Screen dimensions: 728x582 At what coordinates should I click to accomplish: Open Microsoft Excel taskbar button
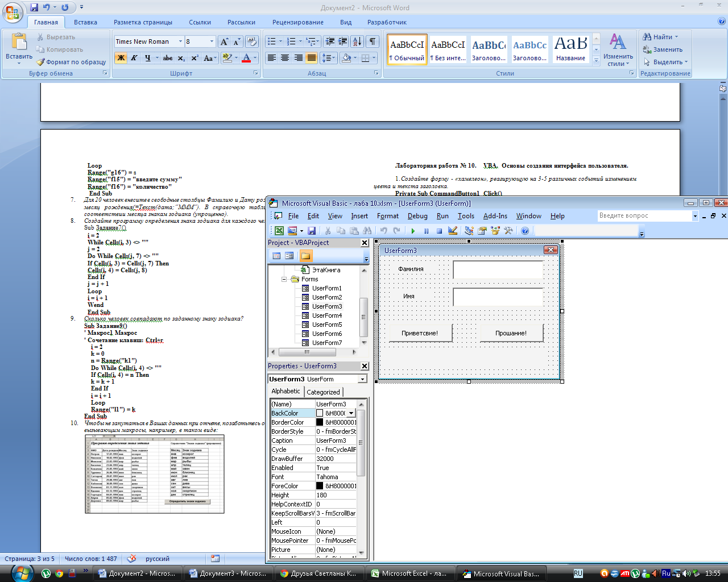pyautogui.click(x=409, y=573)
